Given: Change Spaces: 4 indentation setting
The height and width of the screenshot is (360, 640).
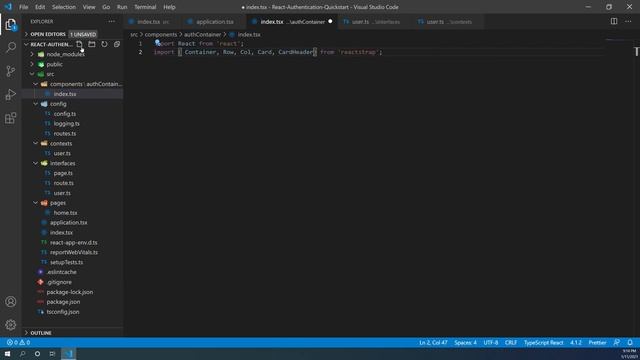Looking at the screenshot, I should [465, 342].
